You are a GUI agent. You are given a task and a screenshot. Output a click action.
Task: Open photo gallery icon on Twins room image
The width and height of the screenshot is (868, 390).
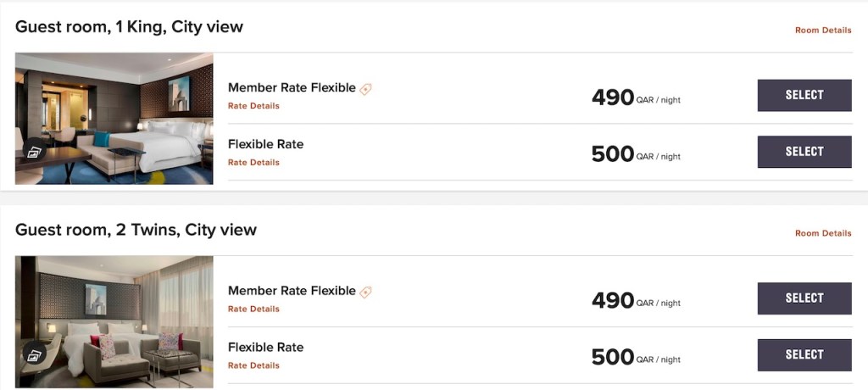(34, 354)
